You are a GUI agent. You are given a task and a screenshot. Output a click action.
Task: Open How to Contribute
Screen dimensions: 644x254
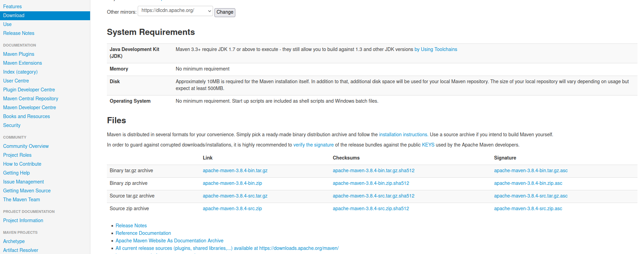point(22,164)
